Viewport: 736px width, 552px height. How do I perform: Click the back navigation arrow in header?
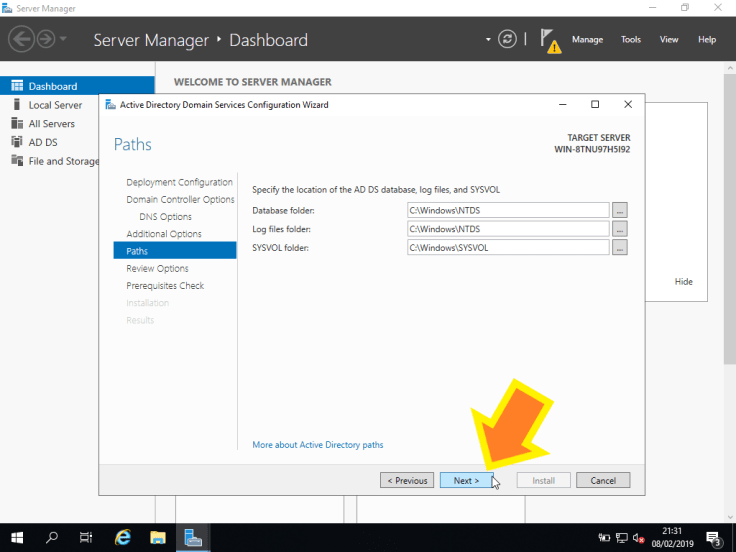[x=21, y=39]
